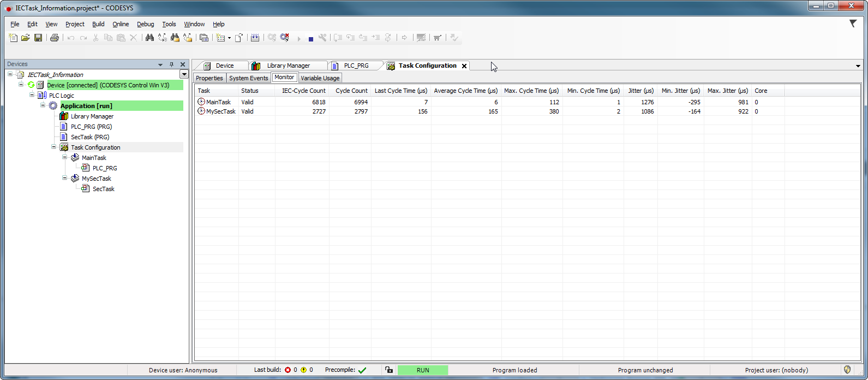Click the Logout icon with red X
The width and height of the screenshot is (868, 380).
(x=285, y=38)
